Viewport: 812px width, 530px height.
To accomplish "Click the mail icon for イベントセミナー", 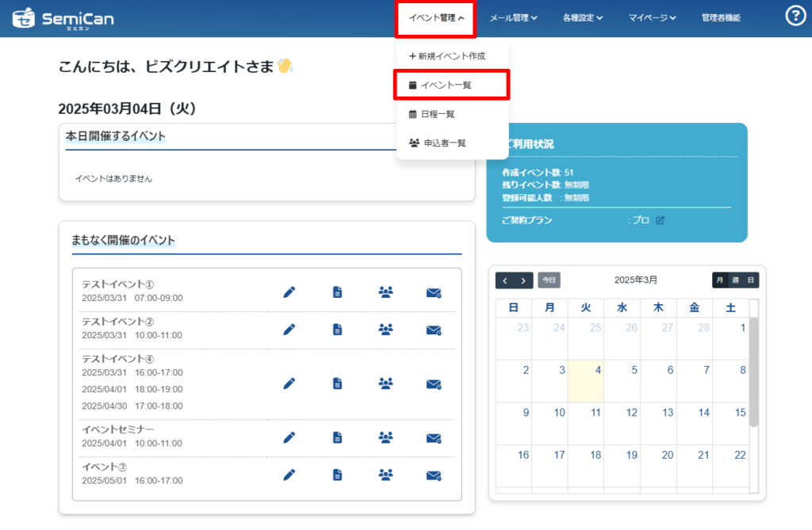I will [433, 437].
